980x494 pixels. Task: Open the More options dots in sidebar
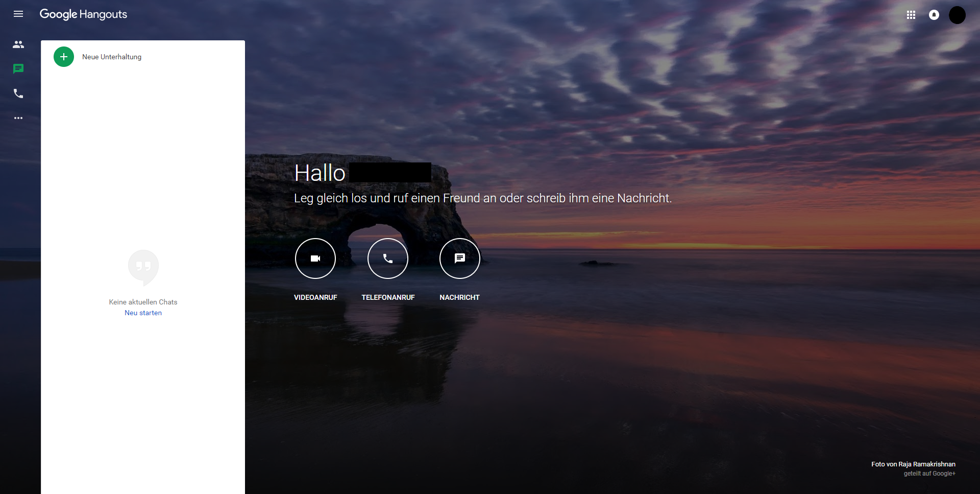[18, 118]
